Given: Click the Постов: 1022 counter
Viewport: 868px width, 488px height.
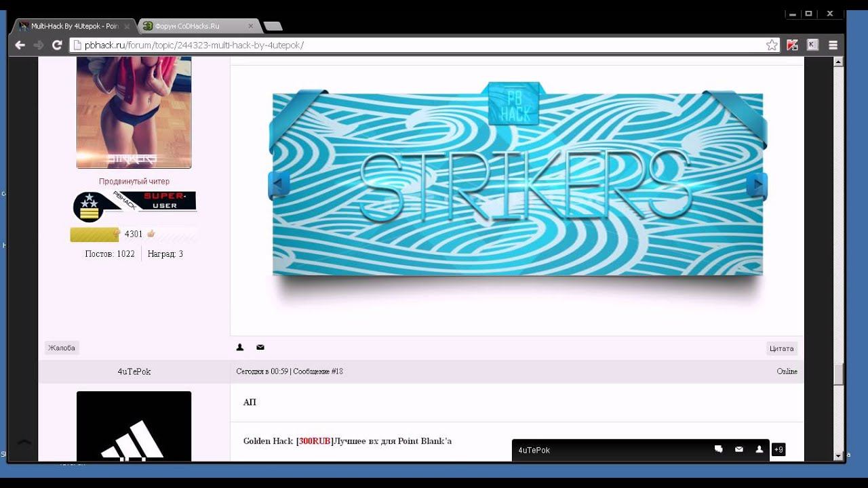Looking at the screenshot, I should 110,254.
